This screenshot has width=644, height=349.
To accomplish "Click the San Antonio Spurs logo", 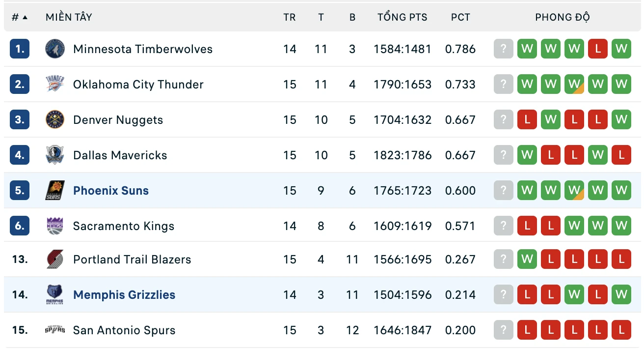I will coord(55,330).
